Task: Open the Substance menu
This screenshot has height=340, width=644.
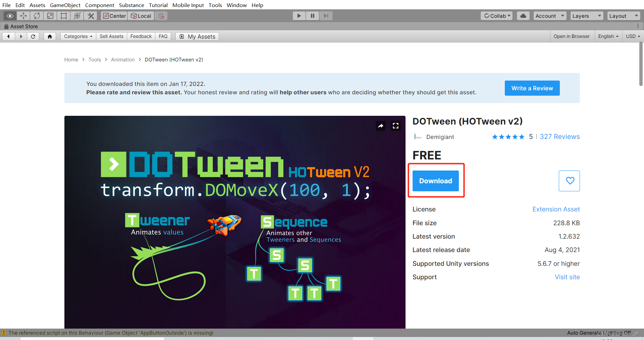Action: pyautogui.click(x=131, y=5)
